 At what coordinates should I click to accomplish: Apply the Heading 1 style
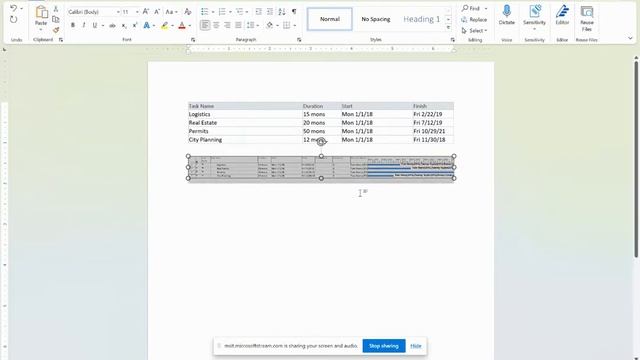422,19
